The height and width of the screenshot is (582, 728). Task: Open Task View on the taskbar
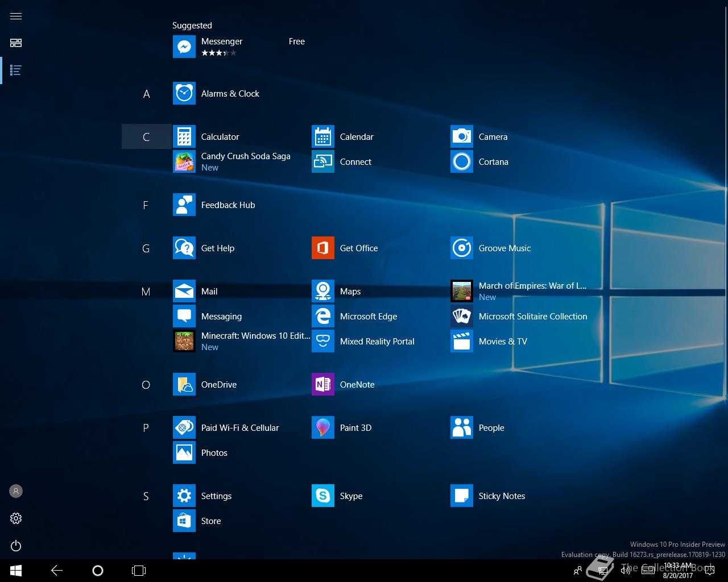pos(139,571)
